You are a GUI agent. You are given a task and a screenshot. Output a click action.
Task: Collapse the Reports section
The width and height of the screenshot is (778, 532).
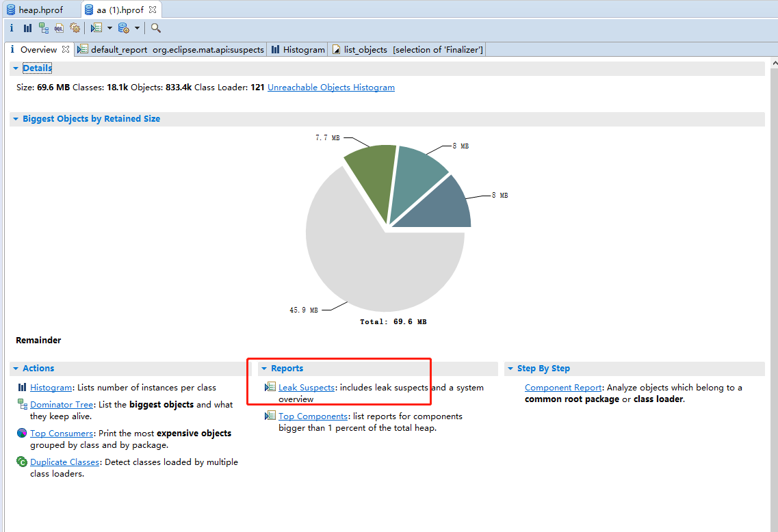point(264,369)
